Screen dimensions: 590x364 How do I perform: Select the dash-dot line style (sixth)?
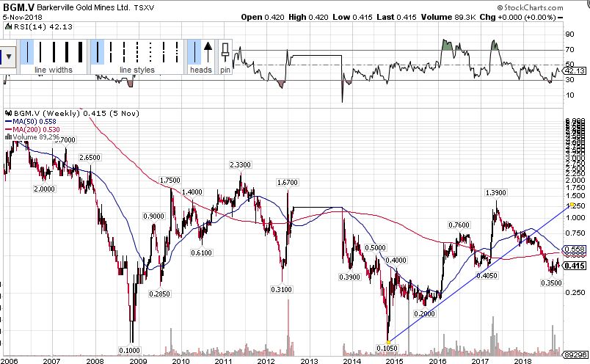tap(164, 52)
